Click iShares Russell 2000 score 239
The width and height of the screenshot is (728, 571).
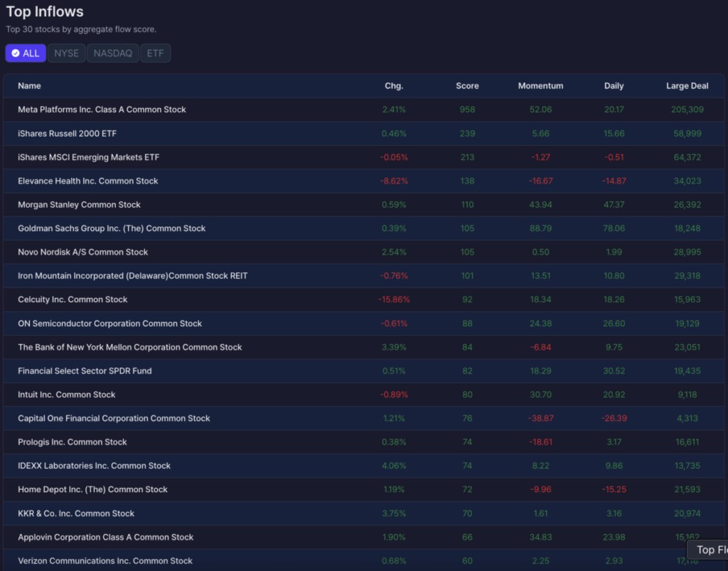coord(467,133)
